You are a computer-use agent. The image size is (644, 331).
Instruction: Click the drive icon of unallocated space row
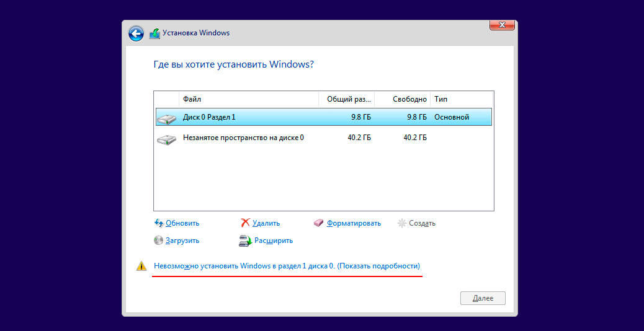[166, 139]
